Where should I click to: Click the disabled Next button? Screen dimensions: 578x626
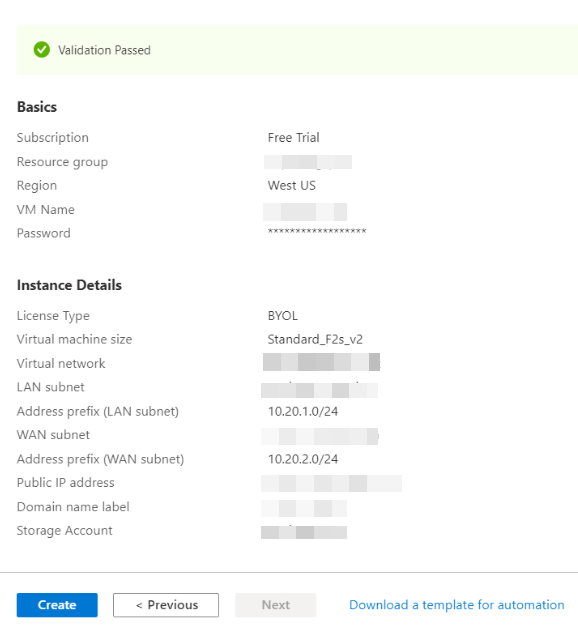point(275,605)
